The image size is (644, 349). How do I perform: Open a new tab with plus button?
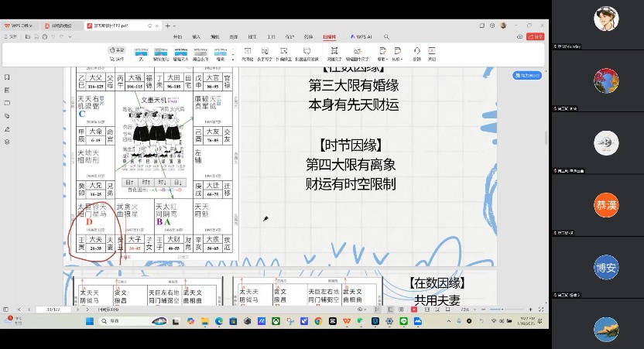point(166,26)
